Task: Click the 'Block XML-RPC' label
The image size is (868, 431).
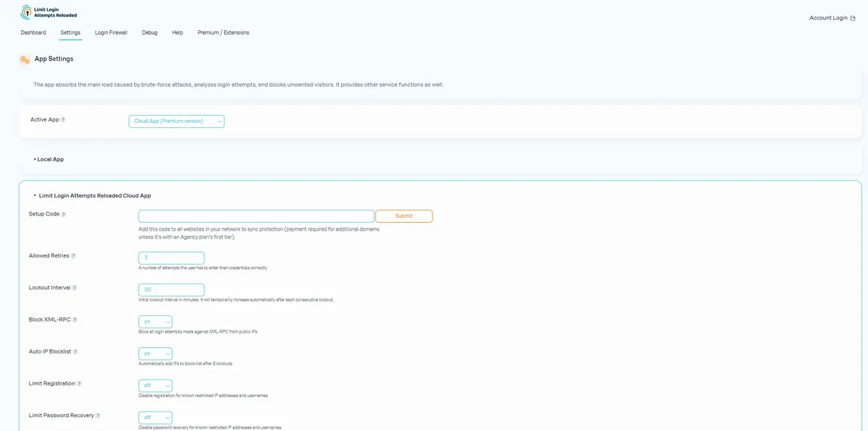Action: pyautogui.click(x=50, y=320)
